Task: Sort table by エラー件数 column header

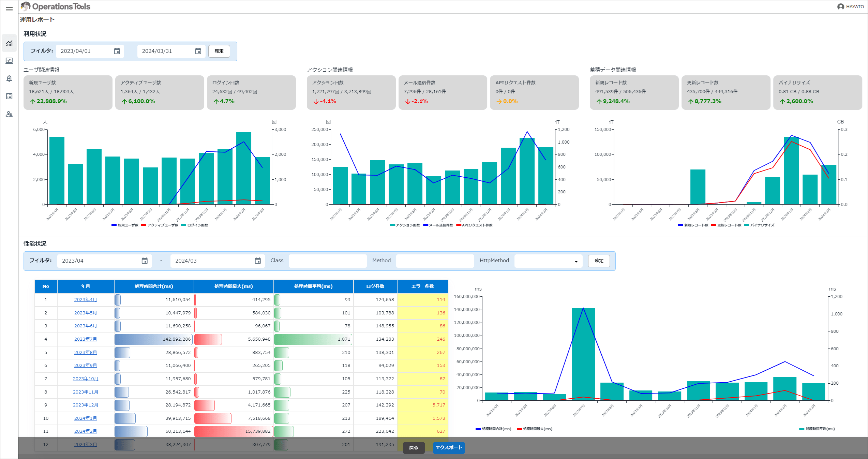Action: point(422,286)
